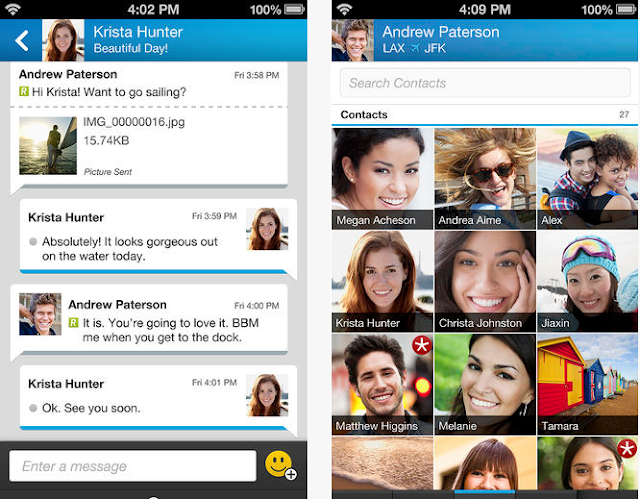The width and height of the screenshot is (640, 499).
Task: Tap battery icon in contacts screen status bar
Action: pos(626,9)
